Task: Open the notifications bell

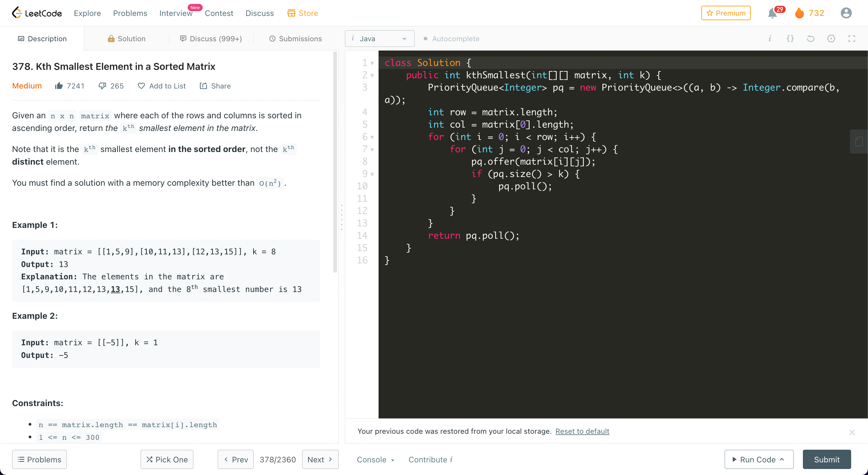Action: tap(772, 14)
